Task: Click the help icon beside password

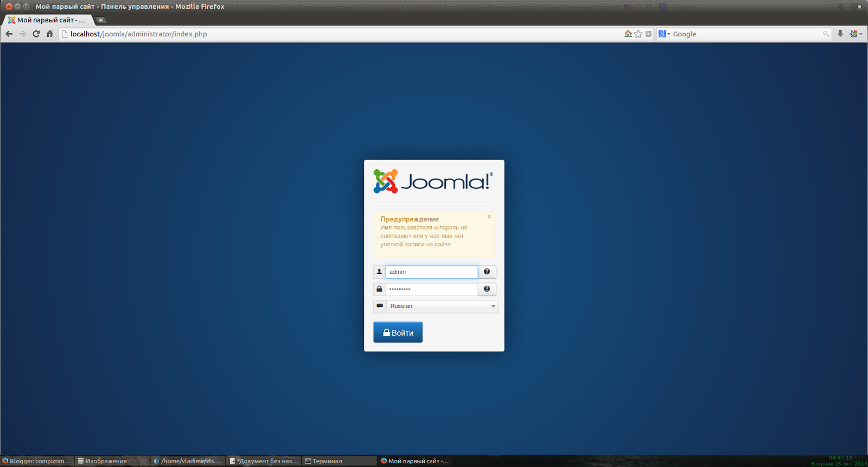Action: pyautogui.click(x=487, y=289)
